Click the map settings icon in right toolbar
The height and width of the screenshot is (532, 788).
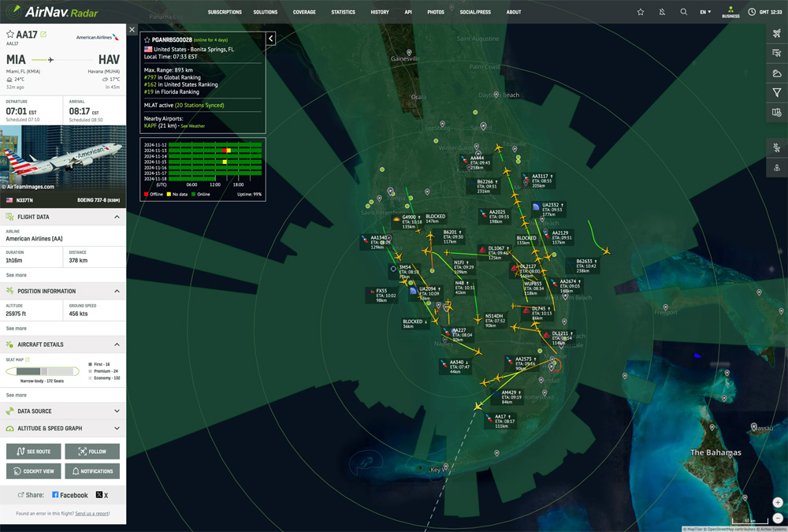point(777,113)
